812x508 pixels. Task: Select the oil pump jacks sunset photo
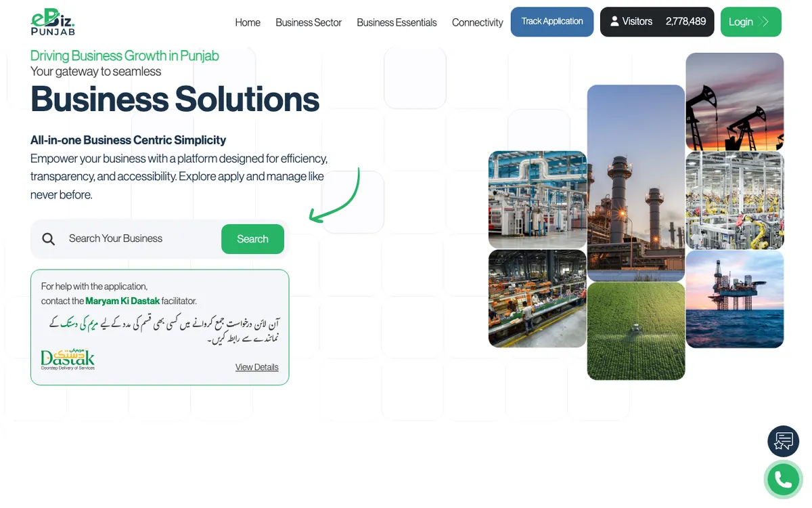[x=735, y=102]
